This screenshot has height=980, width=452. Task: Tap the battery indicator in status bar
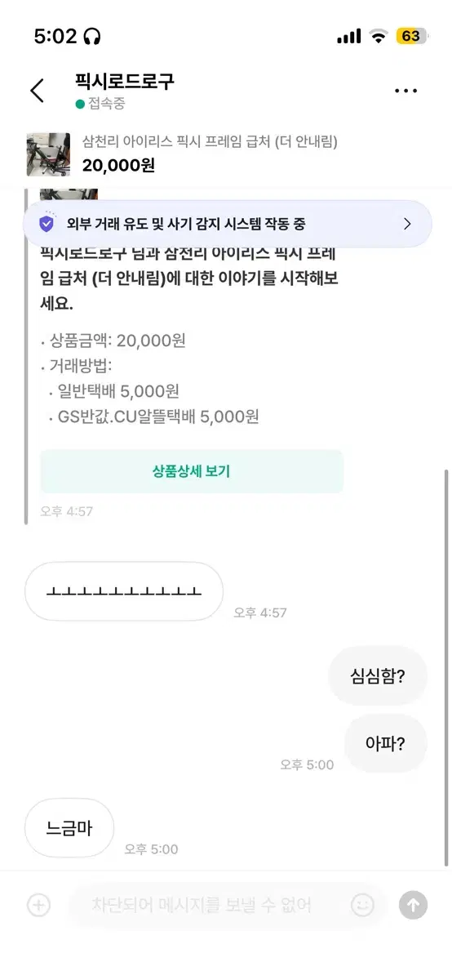[410, 36]
